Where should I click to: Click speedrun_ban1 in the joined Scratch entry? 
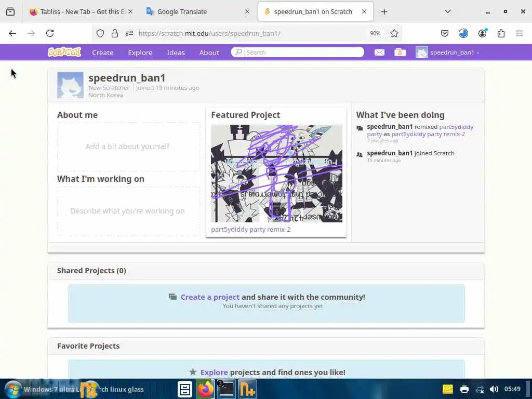(390, 153)
